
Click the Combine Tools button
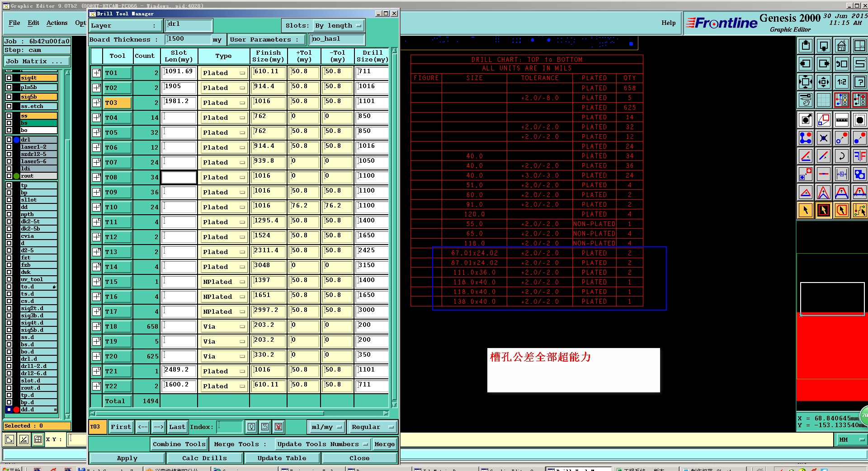179,444
